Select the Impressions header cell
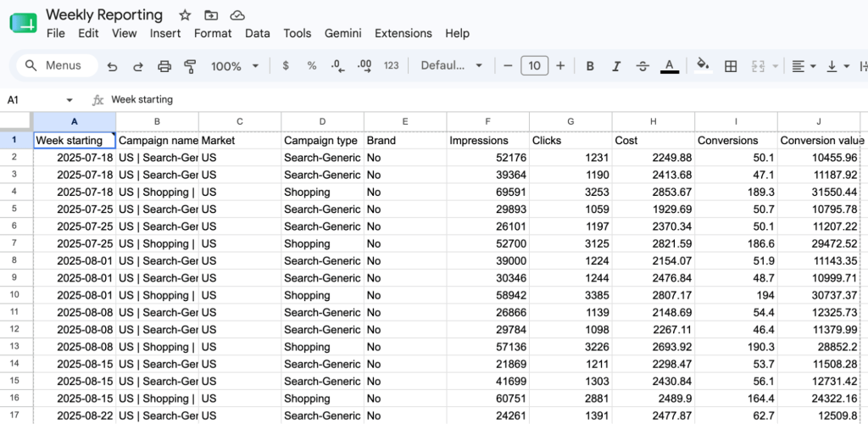The height and width of the screenshot is (424, 868). coord(488,141)
